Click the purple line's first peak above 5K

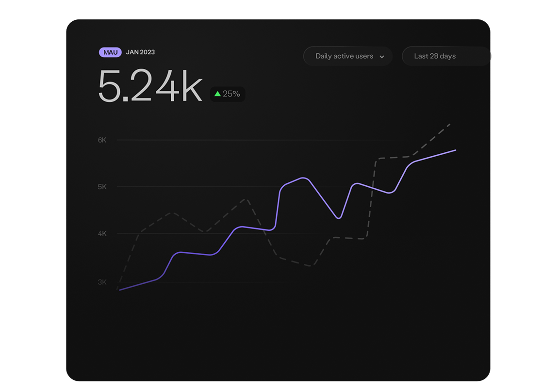pos(303,178)
